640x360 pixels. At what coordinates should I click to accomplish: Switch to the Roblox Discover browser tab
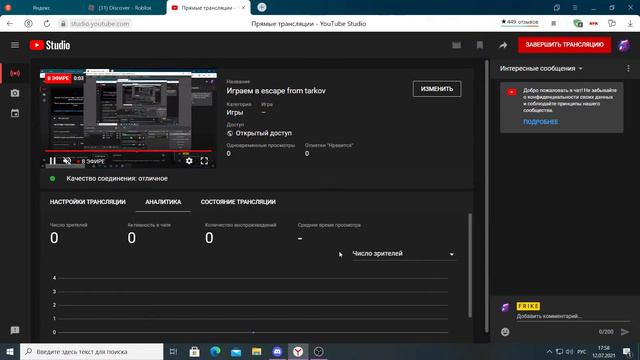(x=125, y=8)
